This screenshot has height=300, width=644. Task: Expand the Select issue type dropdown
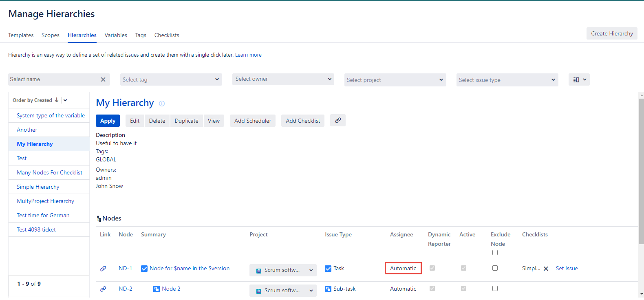point(507,80)
